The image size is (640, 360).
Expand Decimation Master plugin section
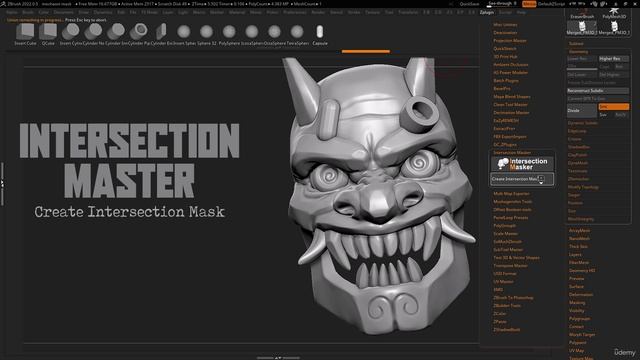[x=511, y=113]
